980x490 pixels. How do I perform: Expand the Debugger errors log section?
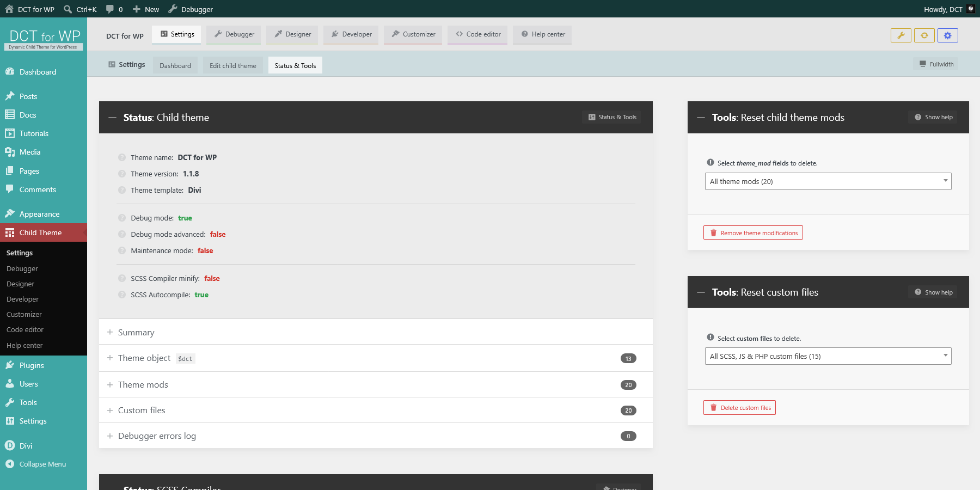(376, 436)
